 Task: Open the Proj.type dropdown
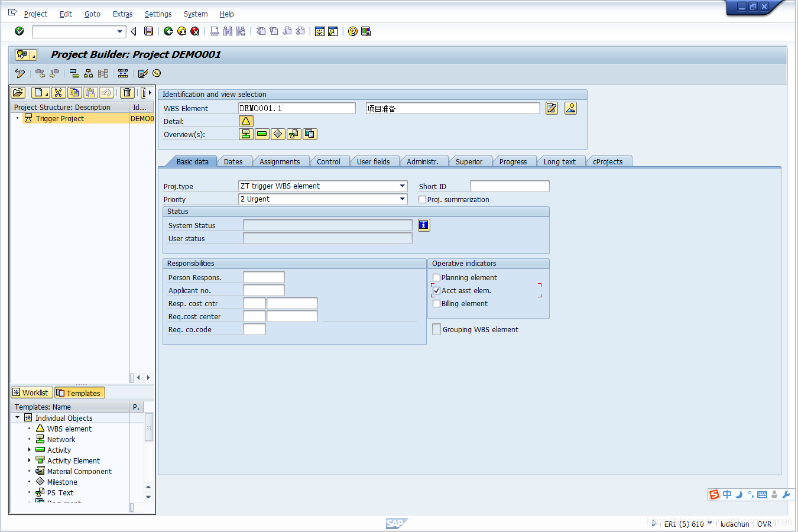[x=403, y=186]
